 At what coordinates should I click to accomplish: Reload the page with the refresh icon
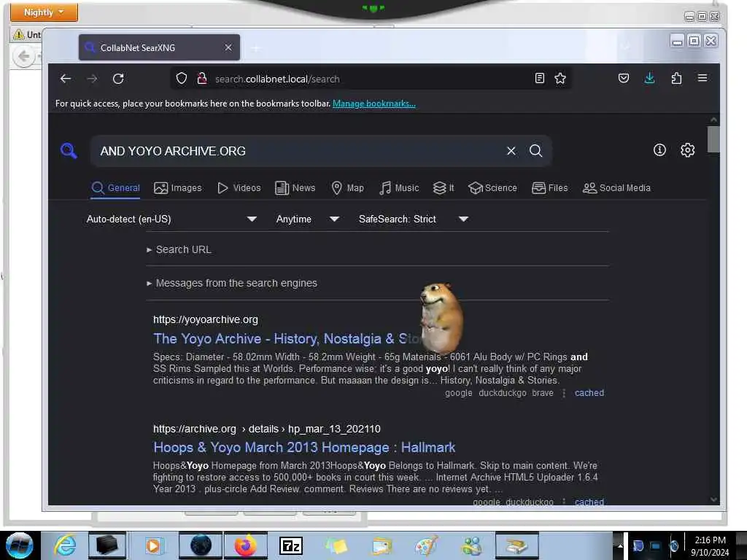point(118,79)
